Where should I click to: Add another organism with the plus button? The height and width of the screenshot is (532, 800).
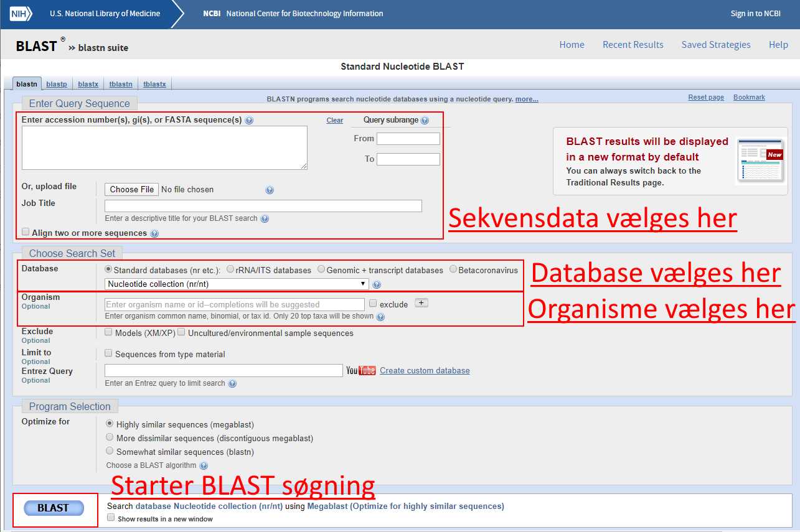[x=421, y=303]
